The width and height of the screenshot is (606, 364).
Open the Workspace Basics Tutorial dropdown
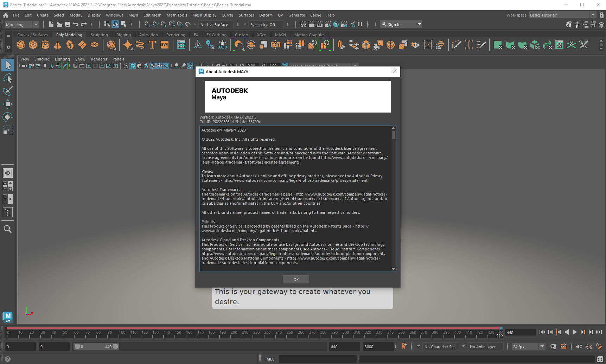tap(562, 15)
